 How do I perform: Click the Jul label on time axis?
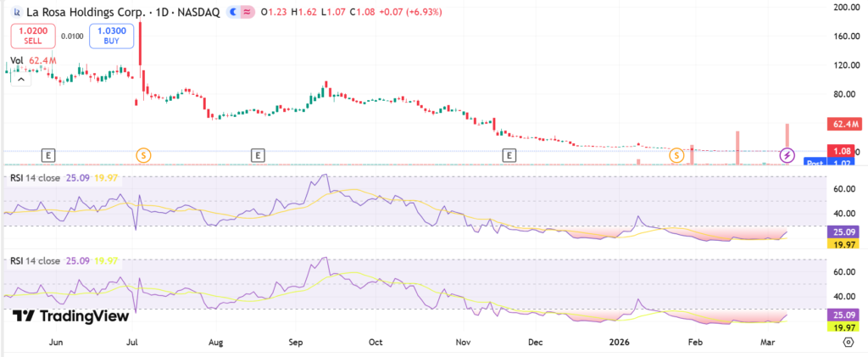pos(133,343)
